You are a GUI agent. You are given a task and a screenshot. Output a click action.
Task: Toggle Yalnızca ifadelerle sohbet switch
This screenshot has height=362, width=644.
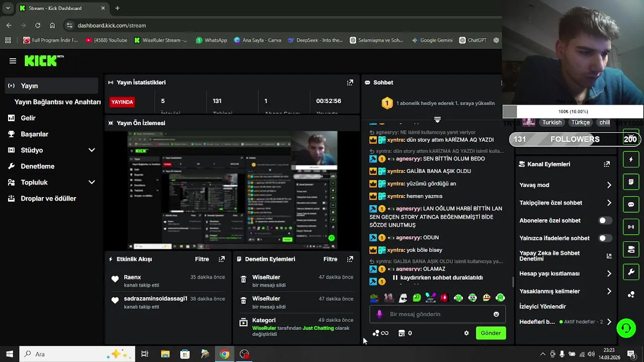605,238
